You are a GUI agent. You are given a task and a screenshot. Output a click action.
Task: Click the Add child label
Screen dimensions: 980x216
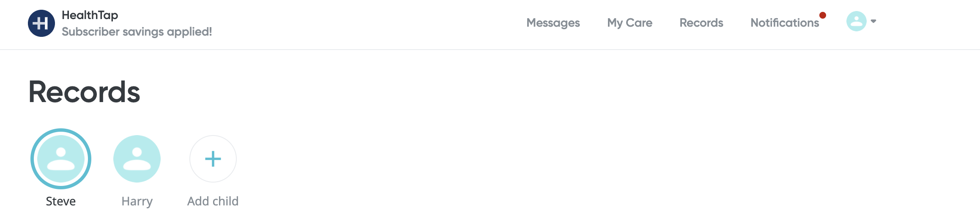(213, 201)
